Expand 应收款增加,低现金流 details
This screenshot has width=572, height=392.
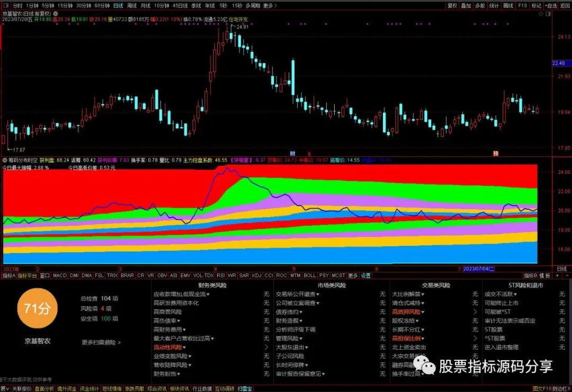click(181, 294)
